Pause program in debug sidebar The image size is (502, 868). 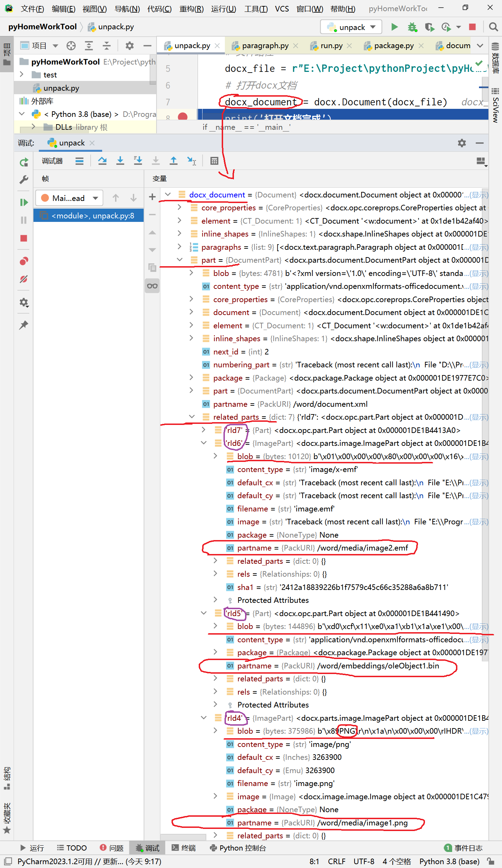coord(24,220)
